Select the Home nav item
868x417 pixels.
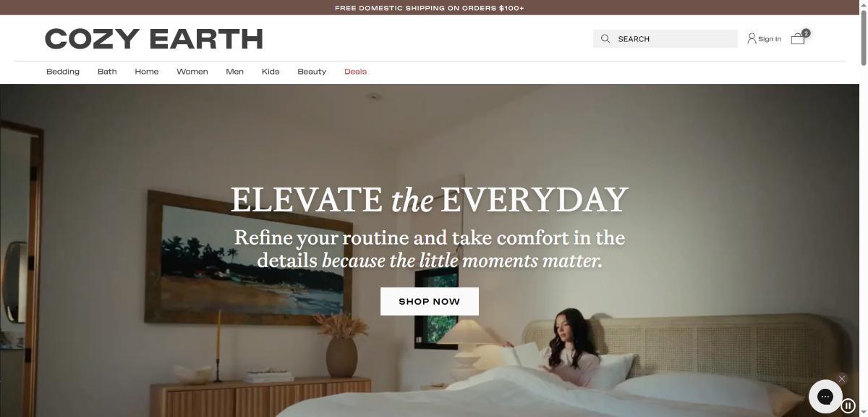(x=147, y=72)
